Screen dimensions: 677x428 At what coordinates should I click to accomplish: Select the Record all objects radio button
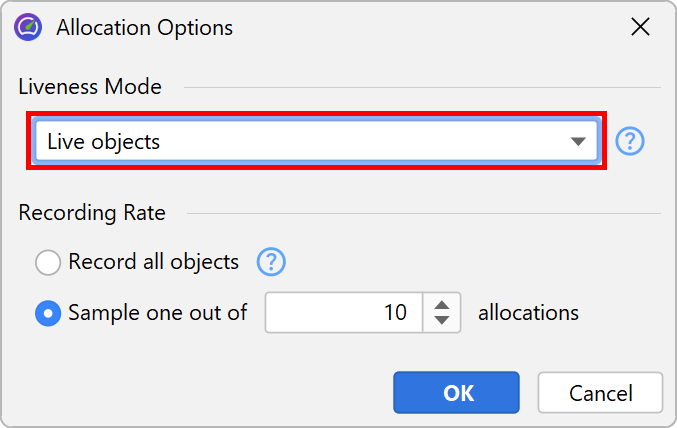coord(48,263)
